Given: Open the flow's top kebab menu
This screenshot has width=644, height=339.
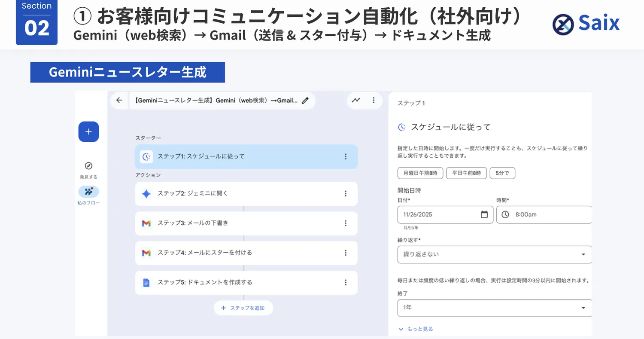Looking at the screenshot, I should tap(374, 100).
